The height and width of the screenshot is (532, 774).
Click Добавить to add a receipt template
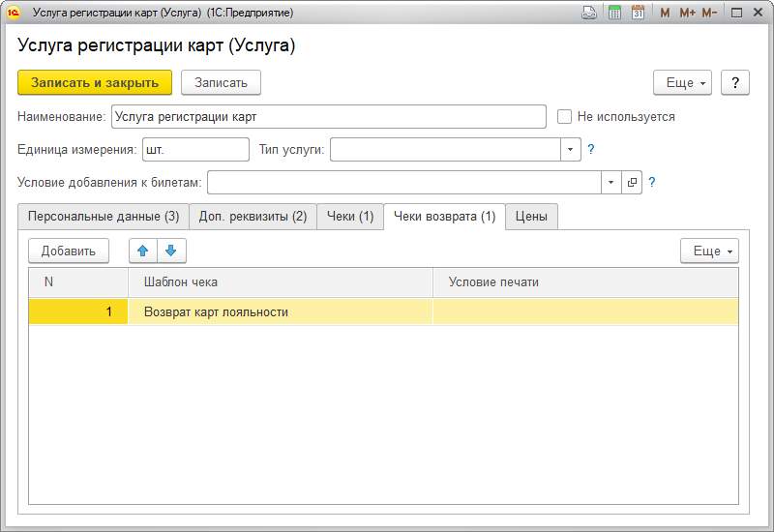[68, 251]
